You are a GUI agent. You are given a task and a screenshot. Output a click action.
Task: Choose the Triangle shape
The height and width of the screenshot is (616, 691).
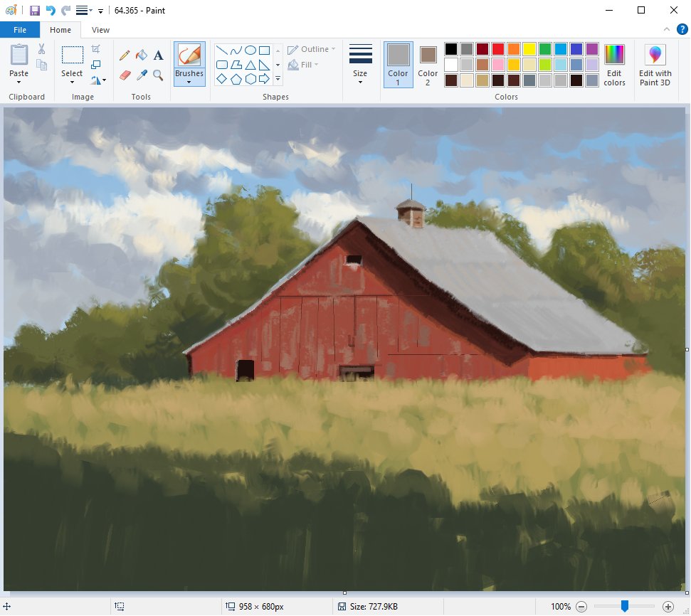pyautogui.click(x=250, y=65)
